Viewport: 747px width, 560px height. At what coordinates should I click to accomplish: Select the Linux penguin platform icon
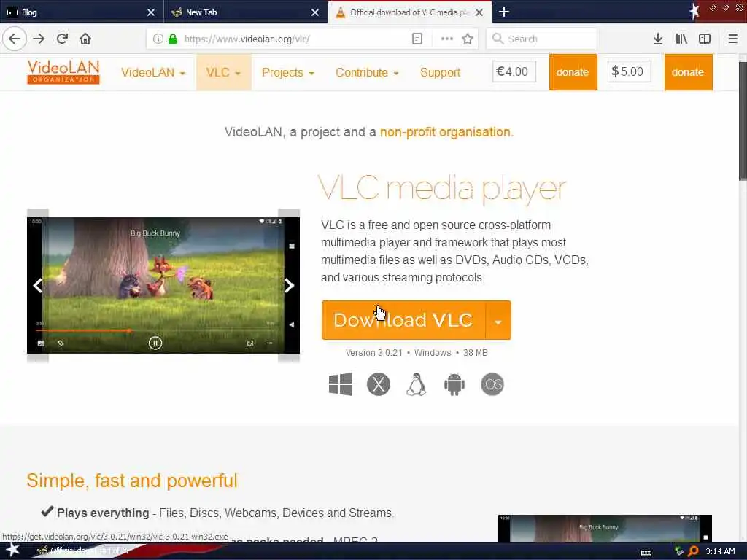coord(417,384)
